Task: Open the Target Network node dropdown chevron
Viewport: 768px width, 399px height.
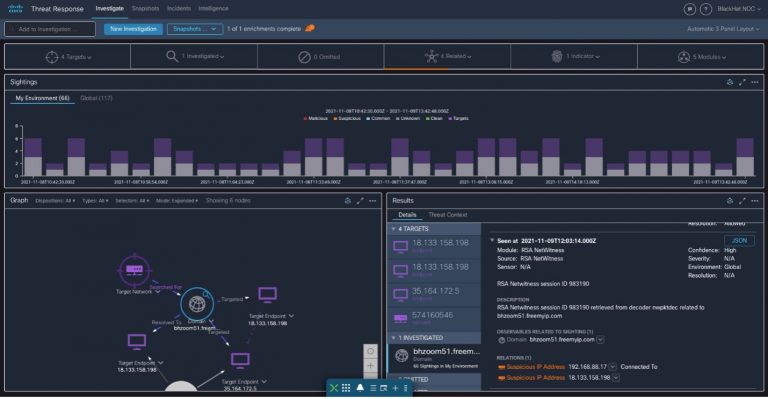Action: point(158,292)
